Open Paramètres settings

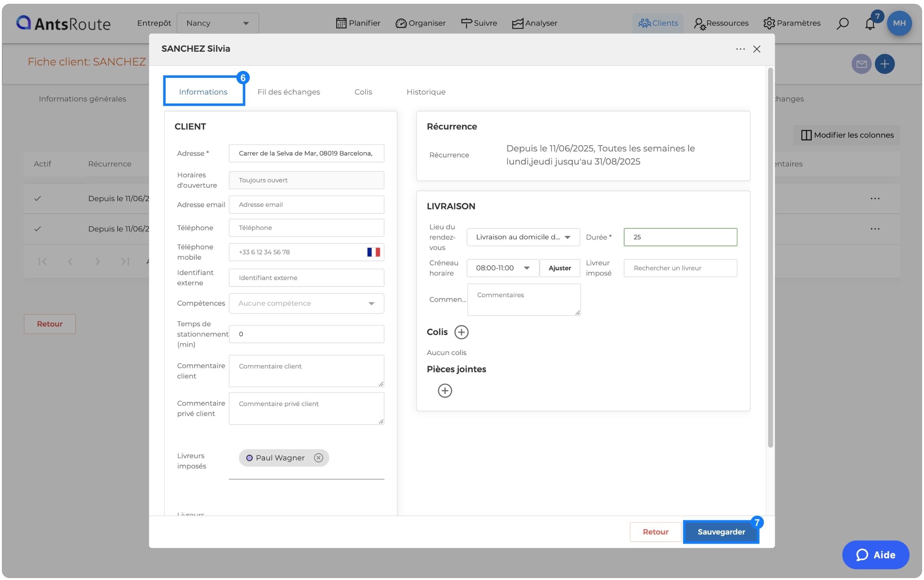click(x=791, y=23)
